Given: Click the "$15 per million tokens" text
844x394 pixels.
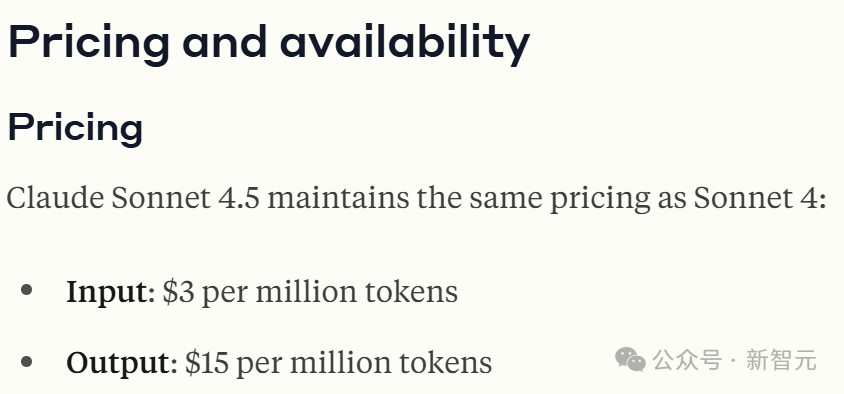Looking at the screenshot, I should (339, 362).
